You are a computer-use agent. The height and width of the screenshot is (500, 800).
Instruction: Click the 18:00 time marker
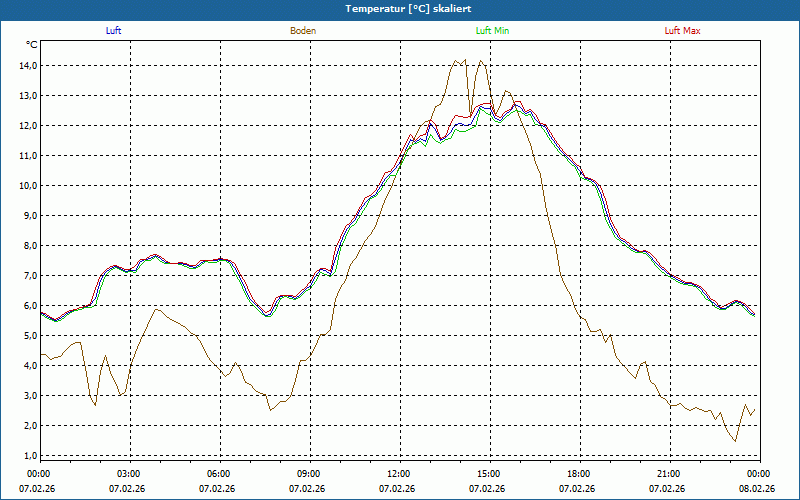579,474
